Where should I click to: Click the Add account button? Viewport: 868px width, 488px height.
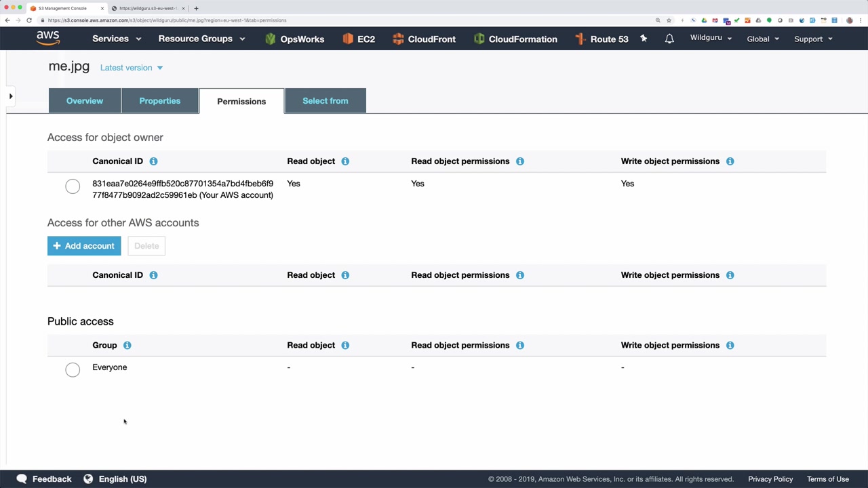84,246
